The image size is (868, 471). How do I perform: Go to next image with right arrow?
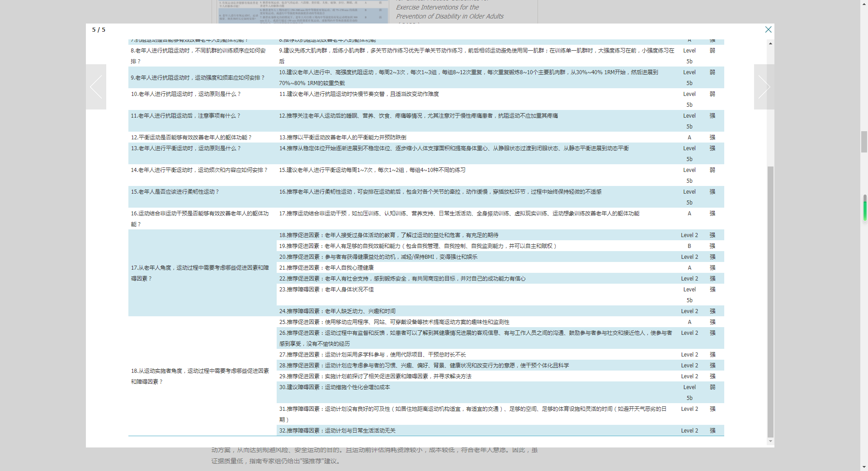764,87
